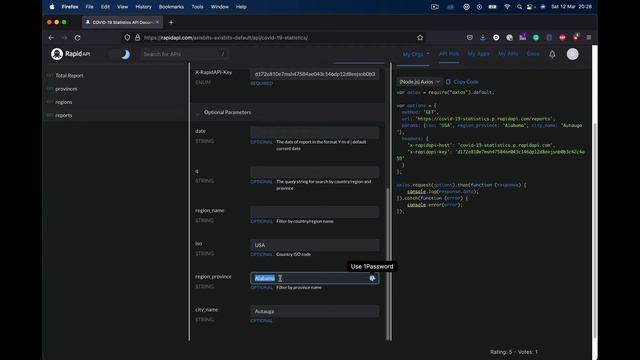Click the X-RapidAPI-Key field
This screenshot has height=360, width=640.
click(315, 74)
